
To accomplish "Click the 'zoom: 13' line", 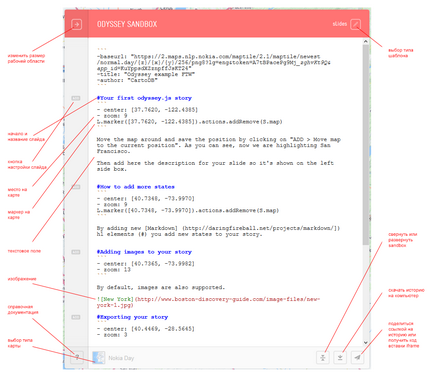I will click(x=114, y=270).
